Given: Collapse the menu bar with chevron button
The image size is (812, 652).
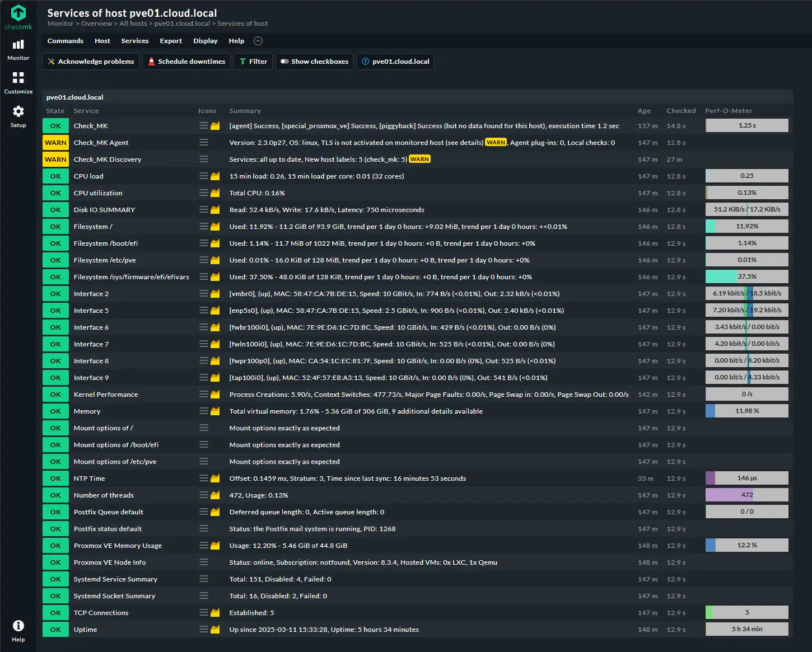Looking at the screenshot, I should pos(258,41).
